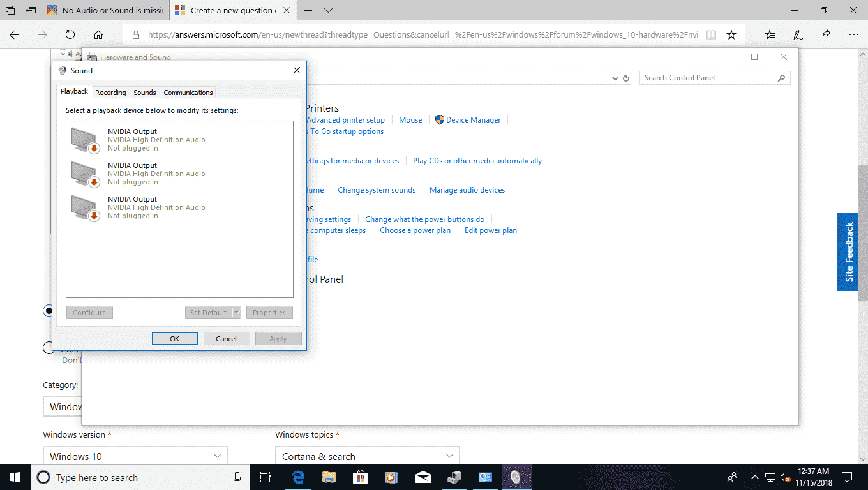Screen dimensions: 868x490
Task: Open Task View on taskbar
Action: click(x=266, y=477)
